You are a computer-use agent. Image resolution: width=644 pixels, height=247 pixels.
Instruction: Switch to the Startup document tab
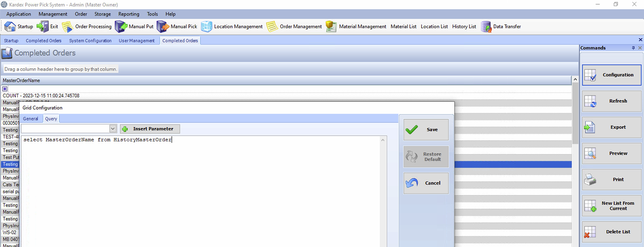point(11,40)
